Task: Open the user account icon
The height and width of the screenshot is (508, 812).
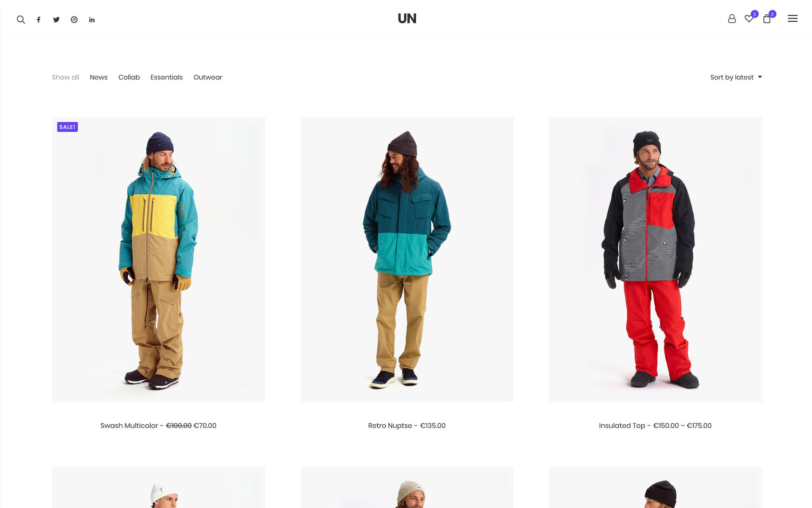Action: tap(732, 19)
